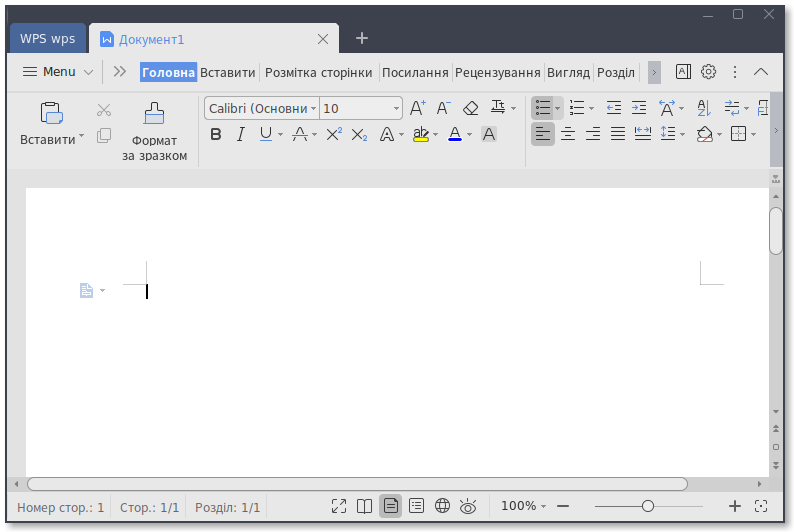Select align right paragraph
794x532 pixels.
pyautogui.click(x=593, y=134)
